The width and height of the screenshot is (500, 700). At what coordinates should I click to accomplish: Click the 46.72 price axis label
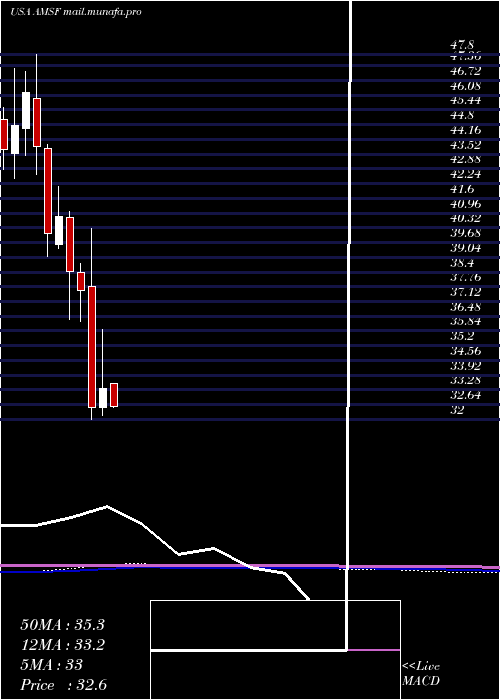(466, 71)
